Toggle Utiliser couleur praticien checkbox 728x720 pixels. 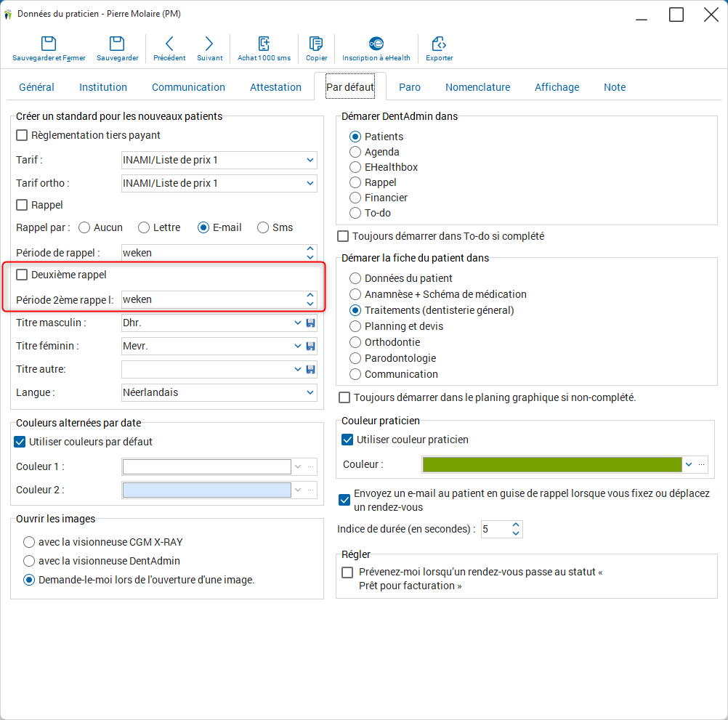click(x=347, y=439)
